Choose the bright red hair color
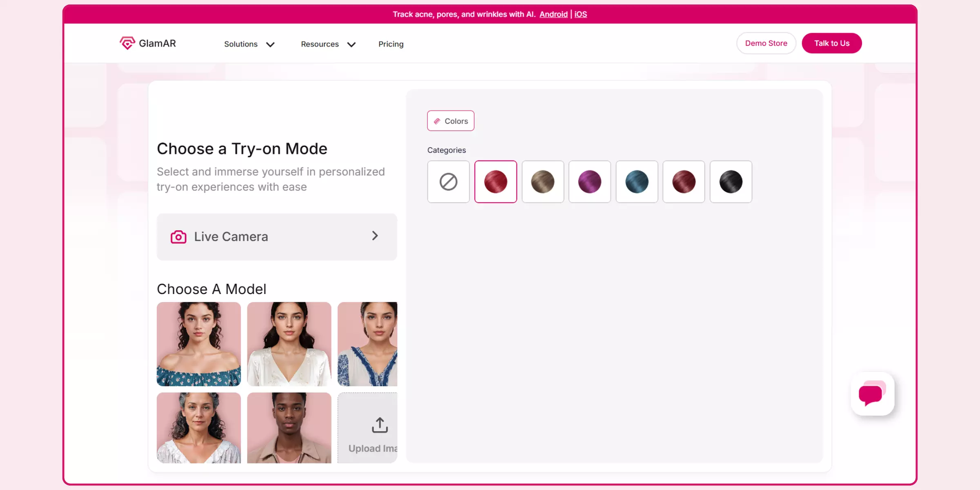 point(495,182)
